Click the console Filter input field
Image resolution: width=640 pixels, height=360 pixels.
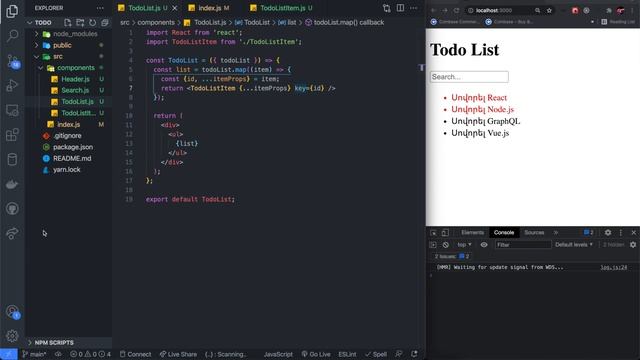522,245
